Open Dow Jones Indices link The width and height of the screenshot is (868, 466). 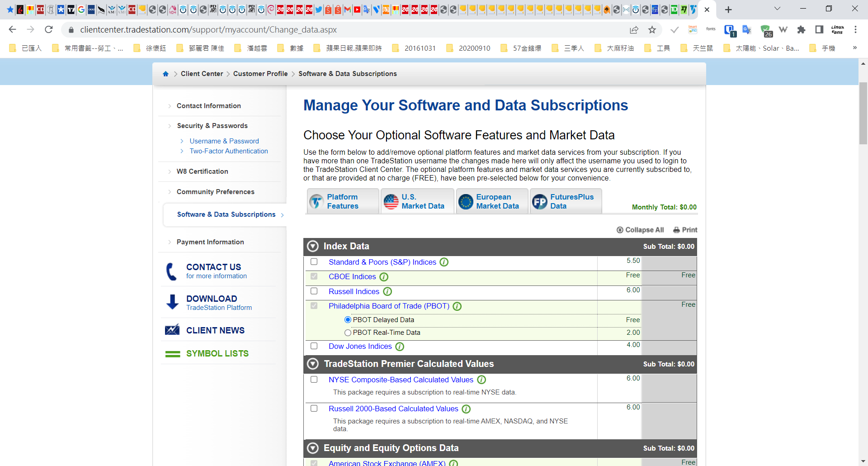pos(360,346)
